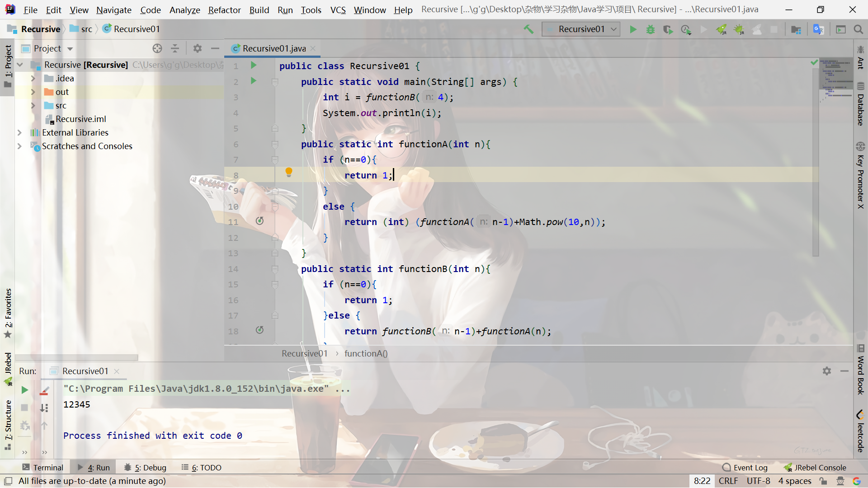Expand the .idea folder
Image resolution: width=868 pixels, height=488 pixels.
point(33,79)
